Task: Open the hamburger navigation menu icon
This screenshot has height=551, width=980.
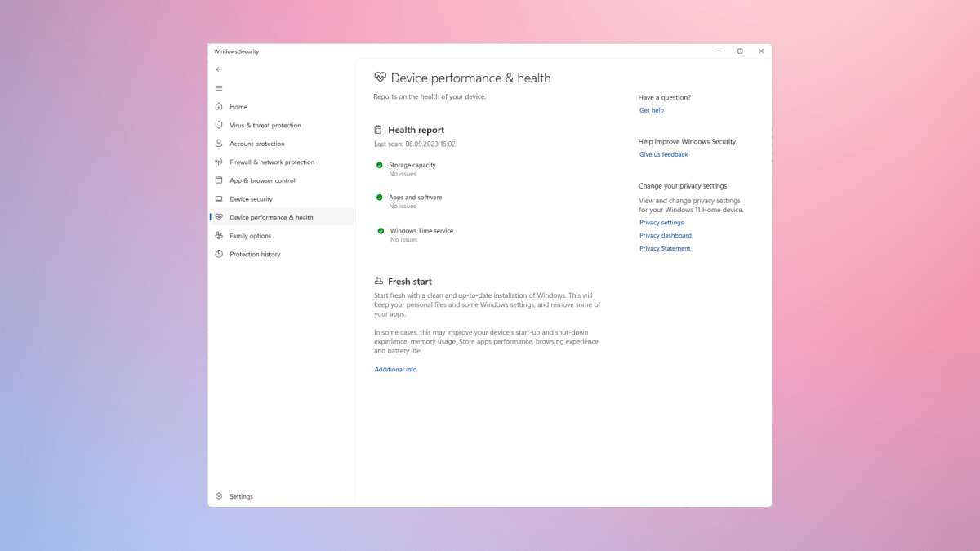Action: pyautogui.click(x=218, y=88)
